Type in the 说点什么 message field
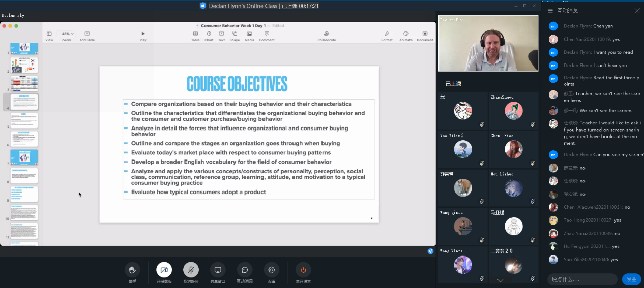644x288 pixels. click(581, 279)
